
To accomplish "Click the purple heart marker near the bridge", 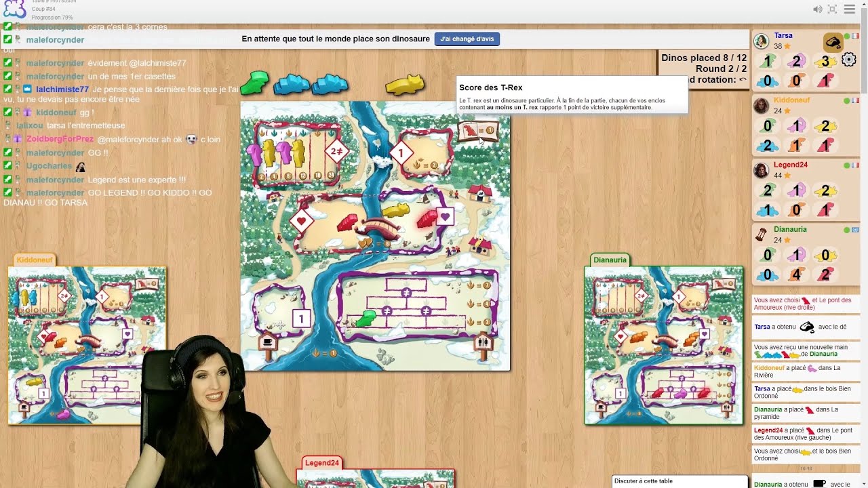I will click(445, 217).
